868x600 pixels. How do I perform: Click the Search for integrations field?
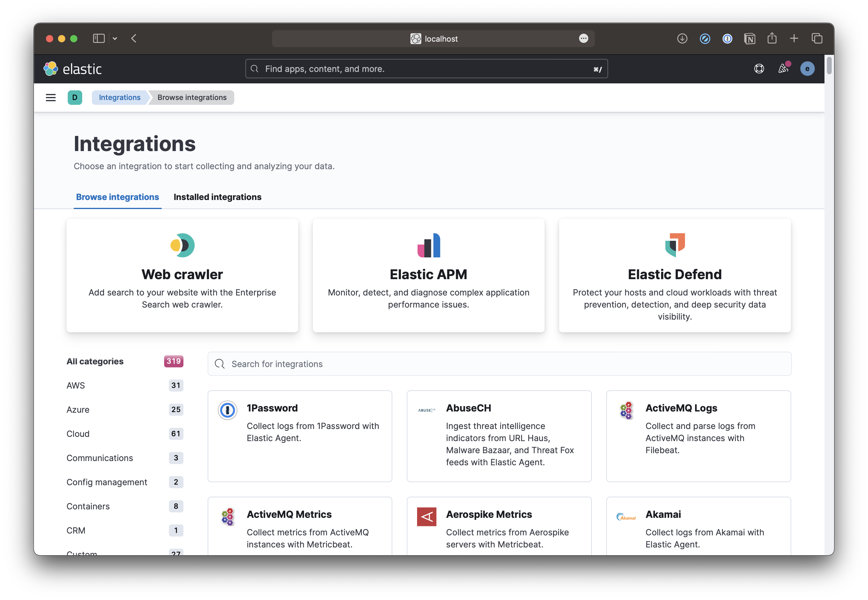500,364
